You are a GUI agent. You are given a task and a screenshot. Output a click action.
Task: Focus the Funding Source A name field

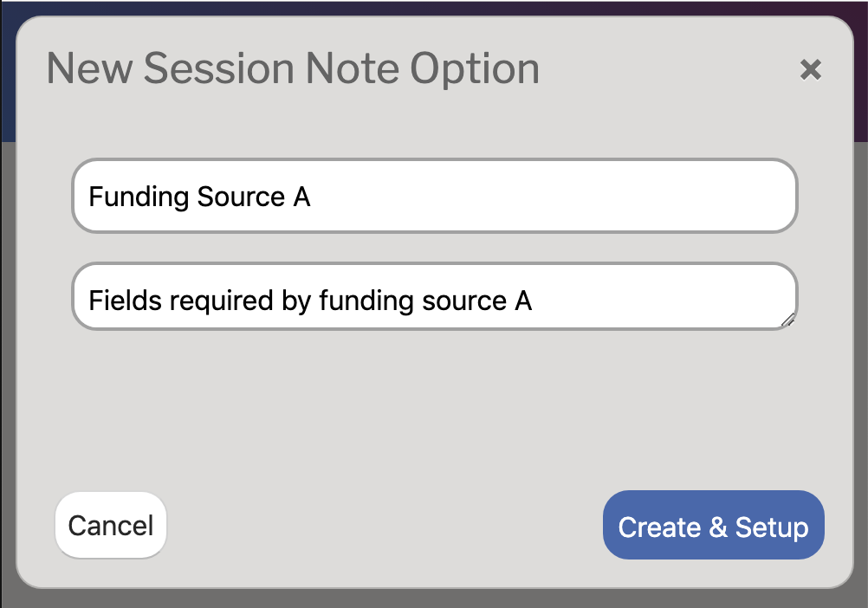point(435,196)
